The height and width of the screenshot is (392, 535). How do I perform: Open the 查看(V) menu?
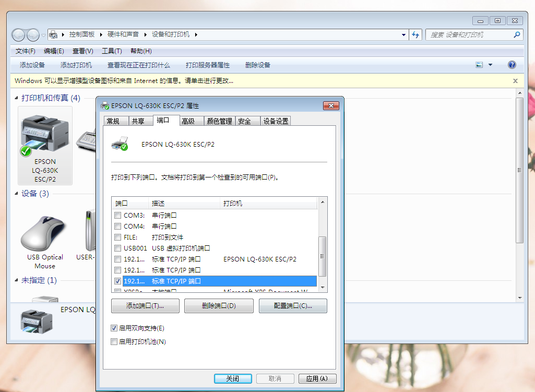83,51
